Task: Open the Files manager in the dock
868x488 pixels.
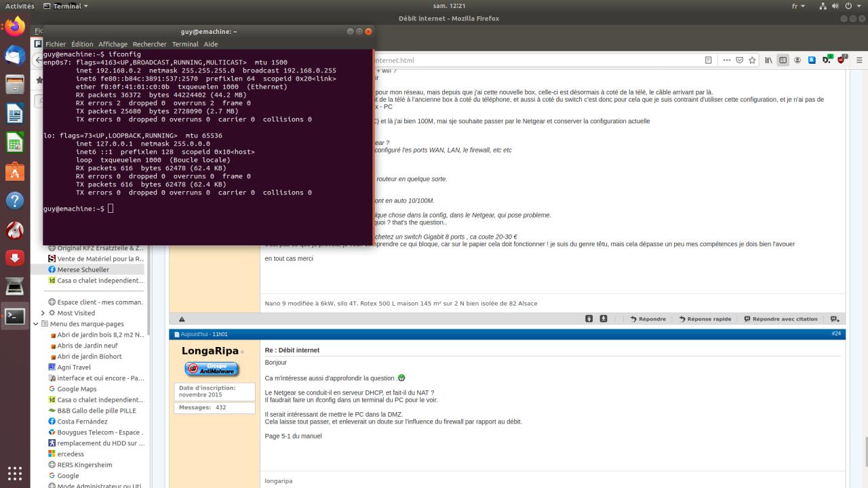Action: tap(15, 85)
